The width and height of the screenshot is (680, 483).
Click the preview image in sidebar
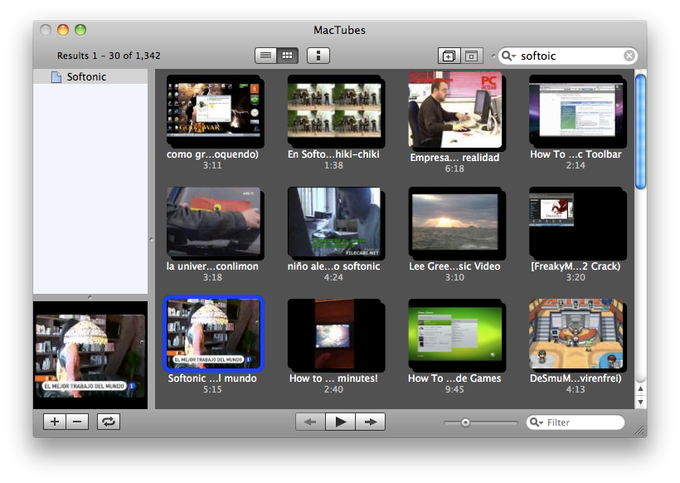[90, 355]
